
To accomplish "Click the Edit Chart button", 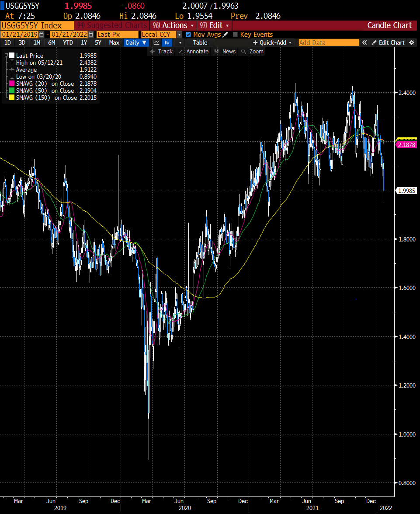I will click(388, 42).
